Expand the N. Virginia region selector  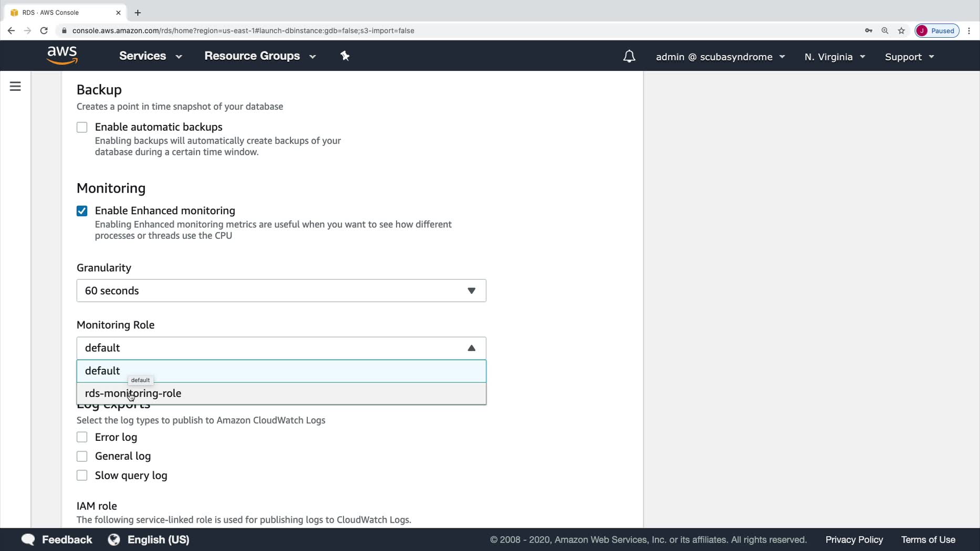834,57
